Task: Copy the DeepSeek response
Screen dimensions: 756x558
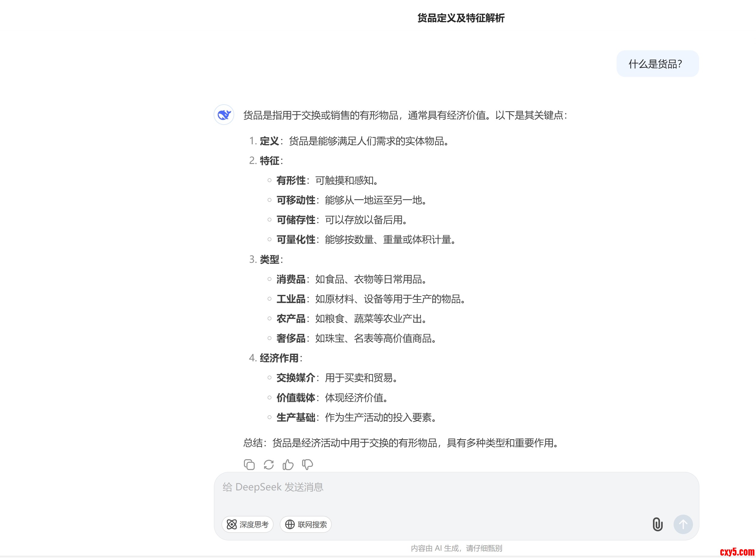Action: [249, 465]
